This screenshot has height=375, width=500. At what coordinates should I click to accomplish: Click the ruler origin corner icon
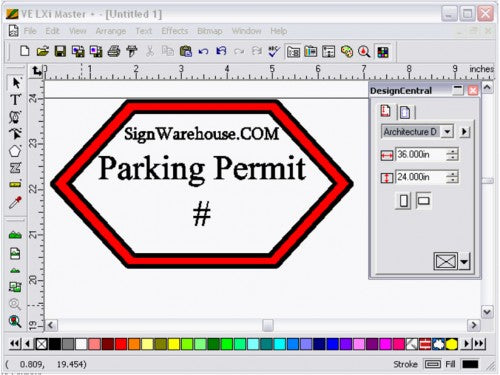(x=36, y=71)
